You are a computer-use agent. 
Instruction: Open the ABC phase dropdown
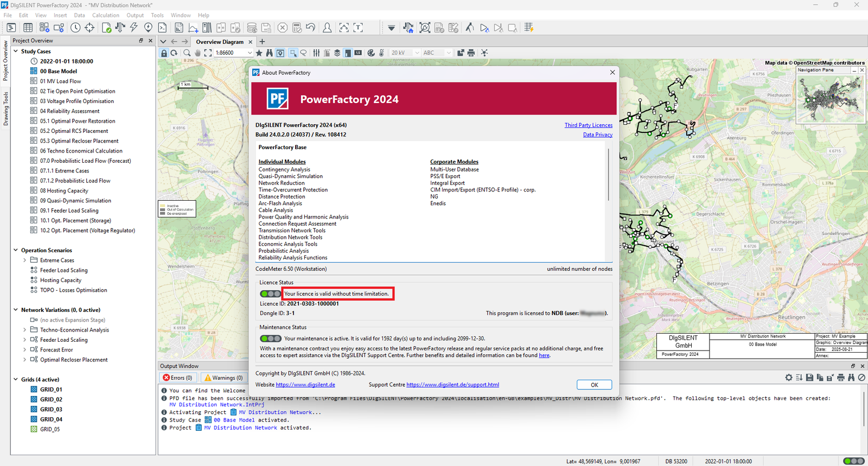click(x=449, y=53)
